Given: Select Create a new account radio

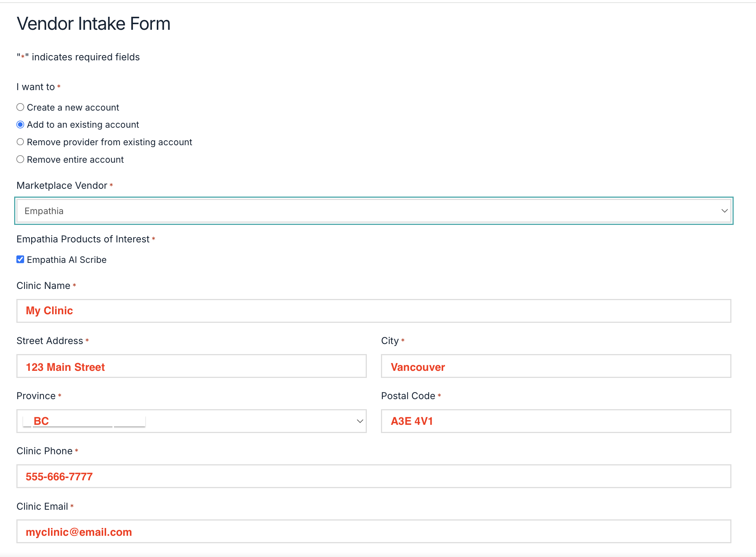Looking at the screenshot, I should pyautogui.click(x=20, y=107).
